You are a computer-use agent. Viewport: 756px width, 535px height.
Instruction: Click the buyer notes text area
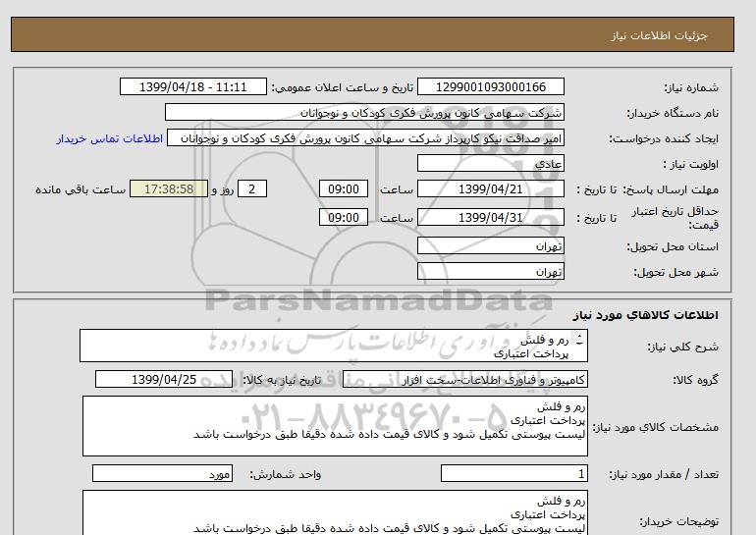pyautogui.click(x=335, y=512)
